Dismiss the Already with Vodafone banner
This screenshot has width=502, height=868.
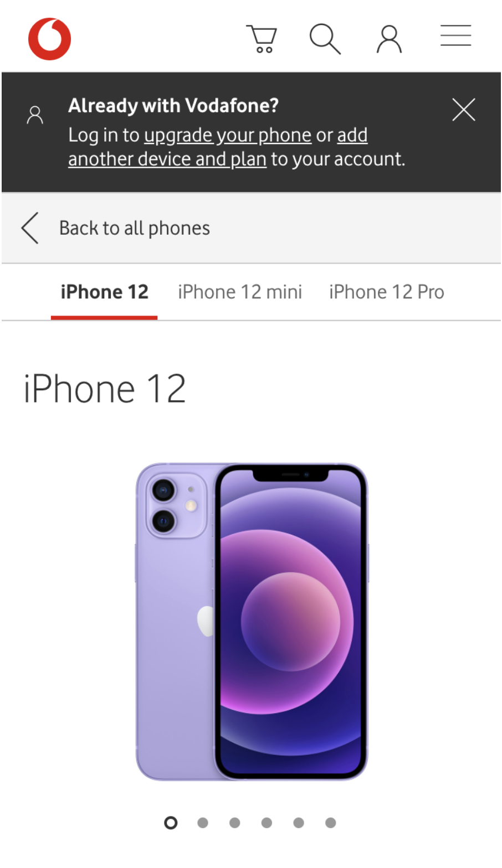(x=464, y=110)
